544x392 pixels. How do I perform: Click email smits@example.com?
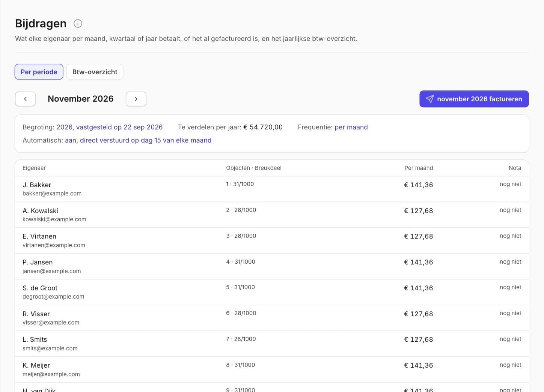click(x=50, y=348)
